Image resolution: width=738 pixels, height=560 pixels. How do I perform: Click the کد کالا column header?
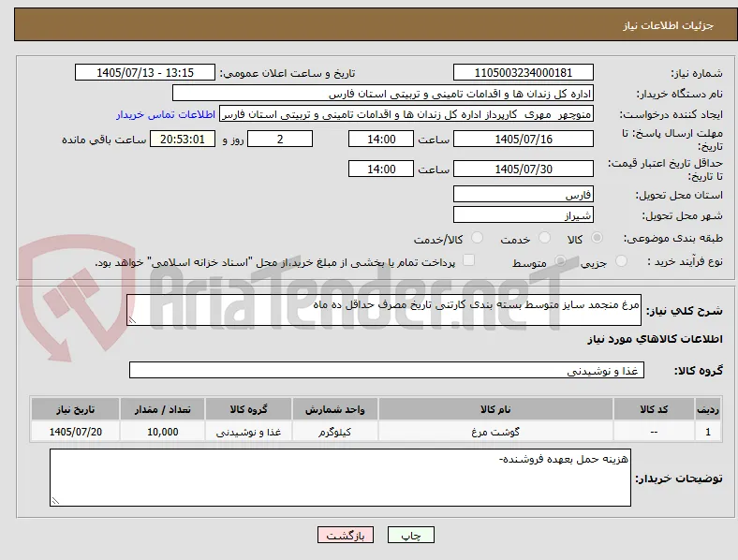point(654,409)
